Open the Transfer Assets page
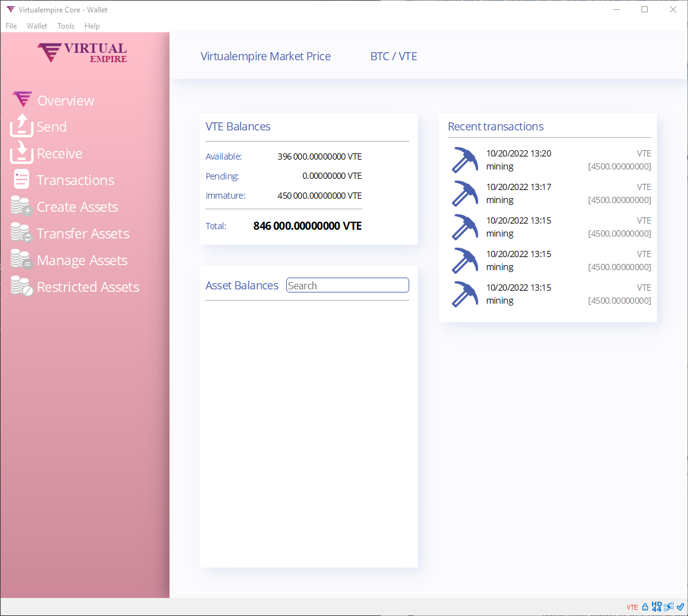The height and width of the screenshot is (616, 688). 83,234
